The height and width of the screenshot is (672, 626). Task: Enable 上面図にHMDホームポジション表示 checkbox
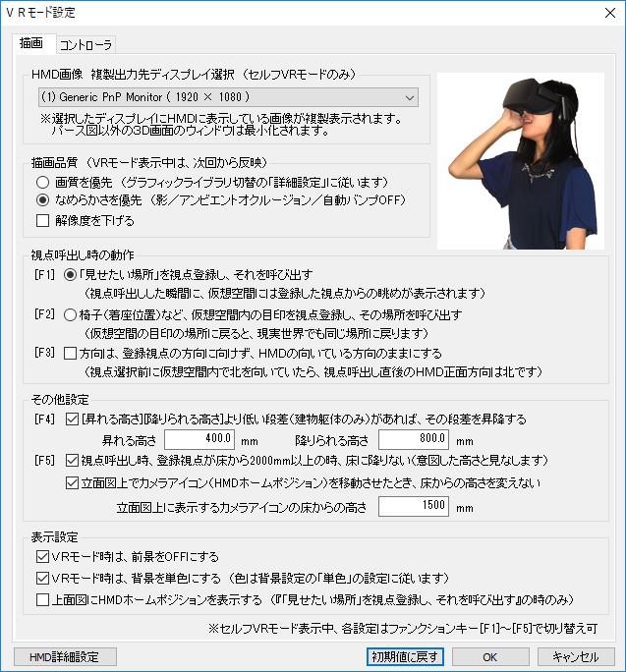coord(42,599)
